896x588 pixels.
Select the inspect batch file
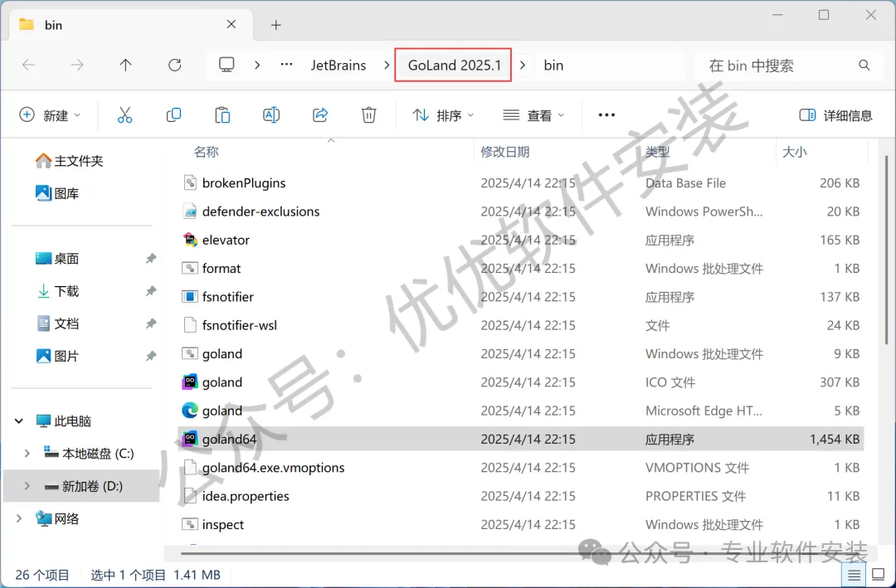[x=520, y=525]
